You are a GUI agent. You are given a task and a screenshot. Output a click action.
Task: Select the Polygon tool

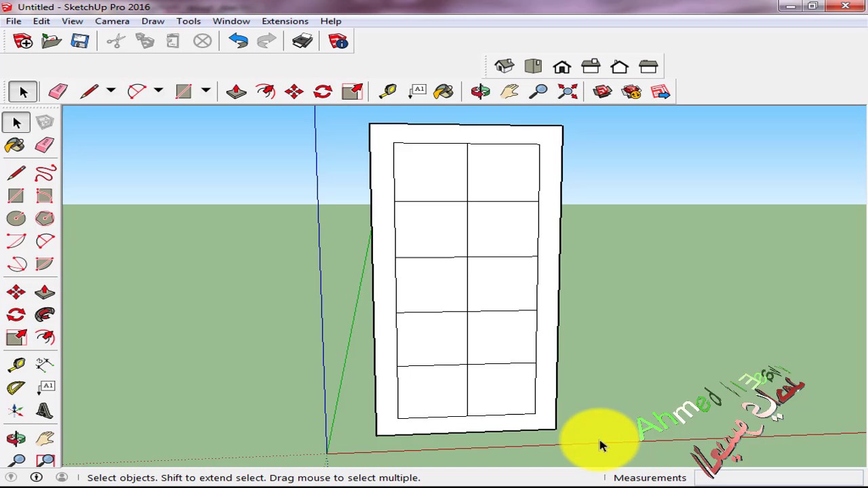point(45,218)
